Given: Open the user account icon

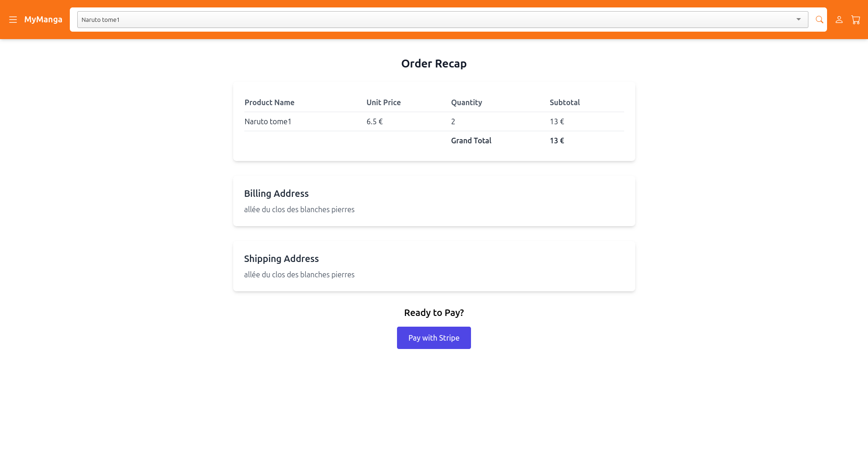Looking at the screenshot, I should [x=839, y=20].
